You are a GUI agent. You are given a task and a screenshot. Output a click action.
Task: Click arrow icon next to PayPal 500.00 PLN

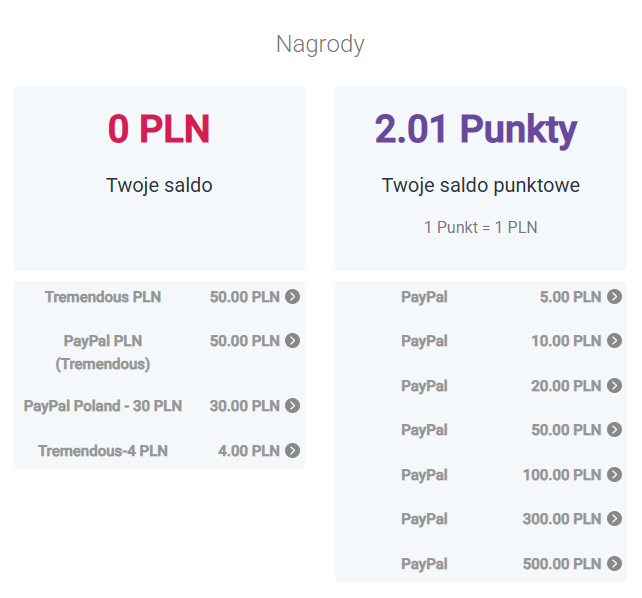pos(614,564)
